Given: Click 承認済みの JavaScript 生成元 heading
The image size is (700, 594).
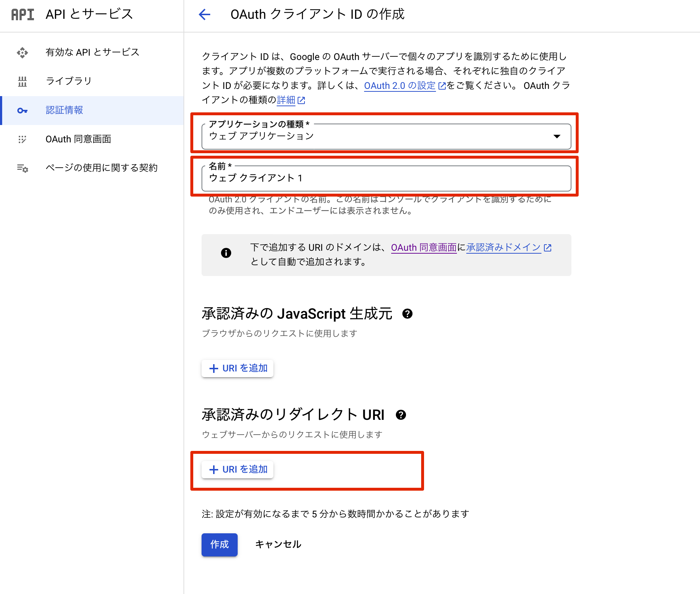Looking at the screenshot, I should pyautogui.click(x=297, y=314).
